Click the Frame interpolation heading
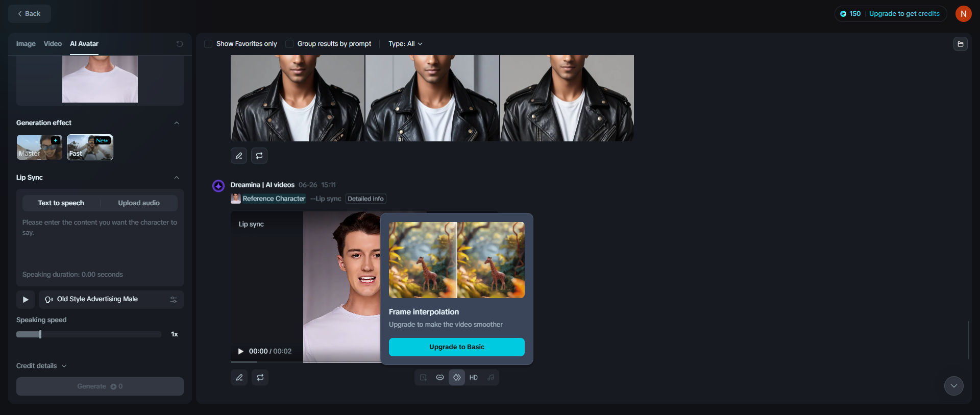This screenshot has width=980, height=415. [424, 312]
